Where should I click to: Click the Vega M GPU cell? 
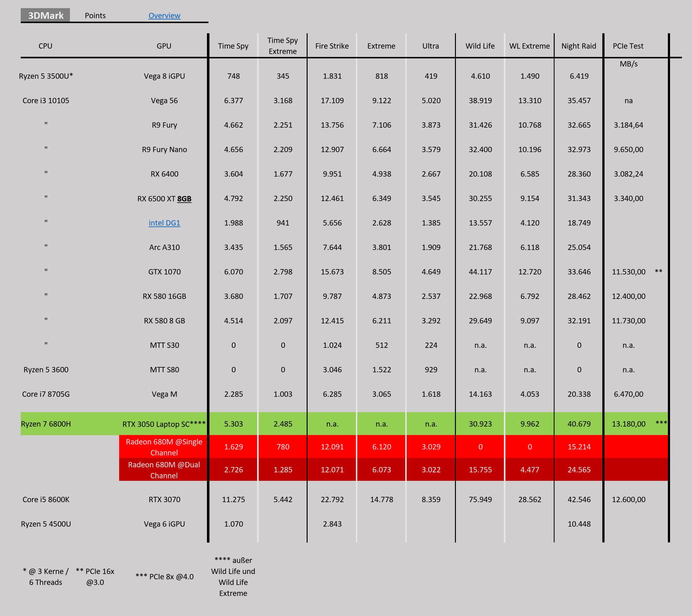pyautogui.click(x=164, y=394)
